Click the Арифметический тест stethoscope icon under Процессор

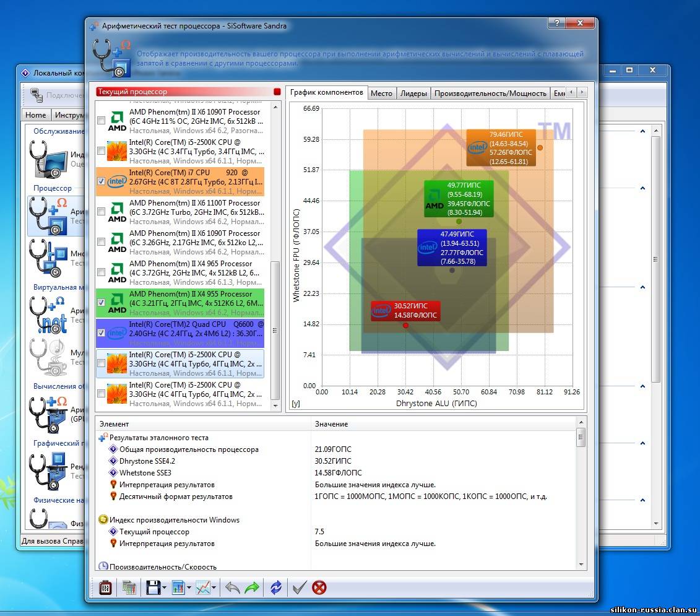pyautogui.click(x=48, y=216)
